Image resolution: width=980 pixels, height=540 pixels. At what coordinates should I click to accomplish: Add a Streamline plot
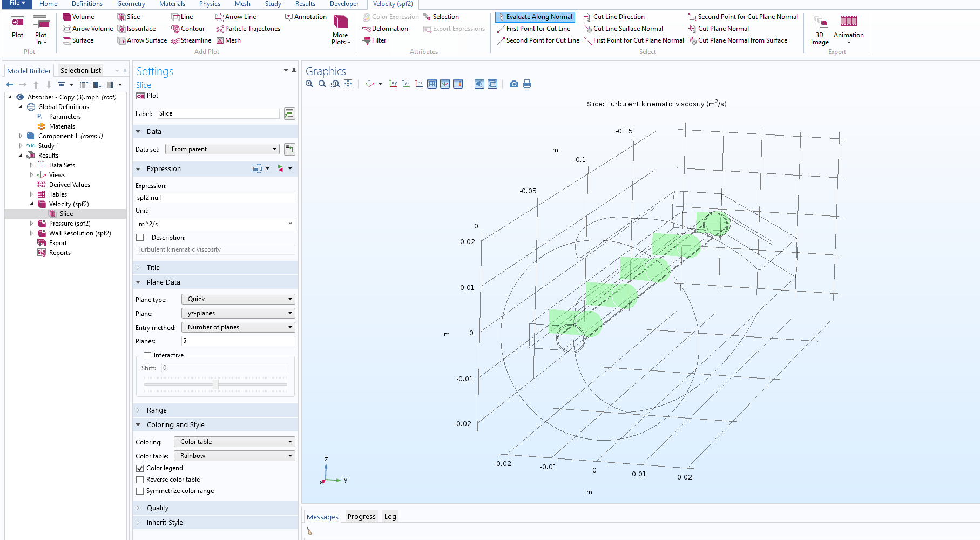click(x=191, y=40)
